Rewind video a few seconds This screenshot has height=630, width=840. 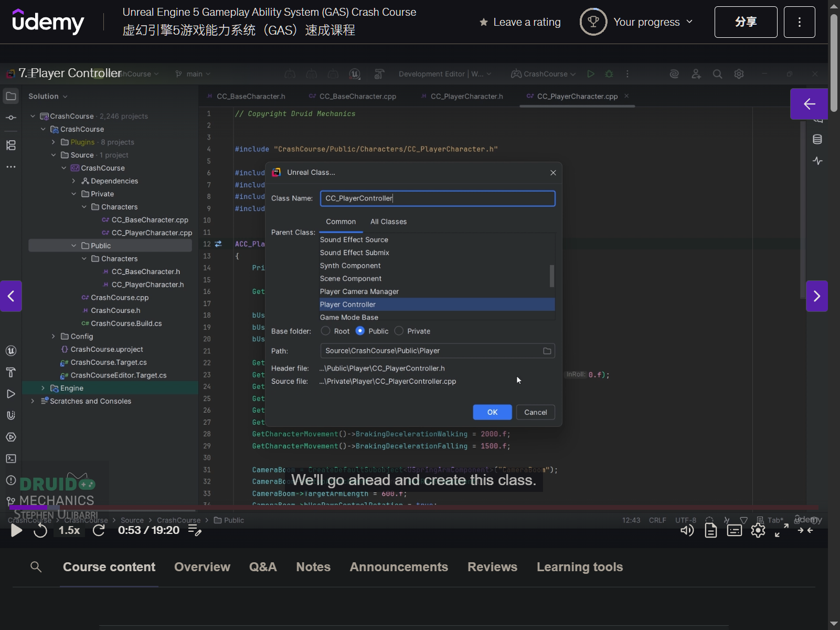point(40,530)
